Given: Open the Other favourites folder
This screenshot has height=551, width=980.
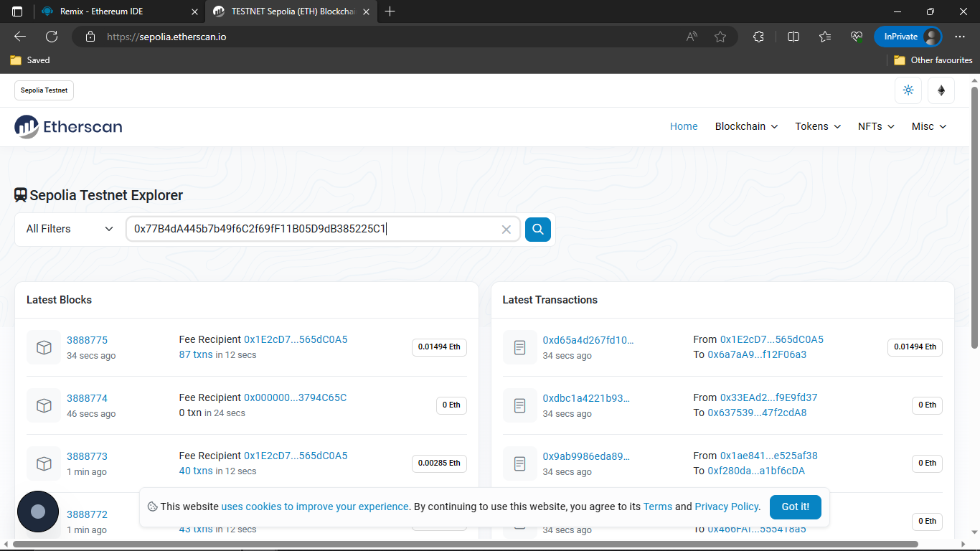Looking at the screenshot, I should click(x=933, y=60).
